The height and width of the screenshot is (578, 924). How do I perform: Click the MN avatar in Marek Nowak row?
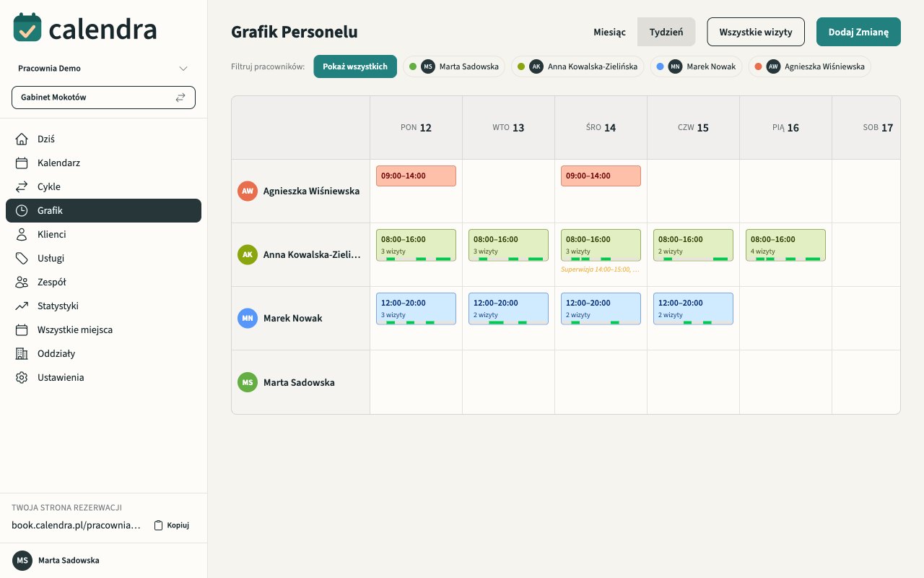248,318
